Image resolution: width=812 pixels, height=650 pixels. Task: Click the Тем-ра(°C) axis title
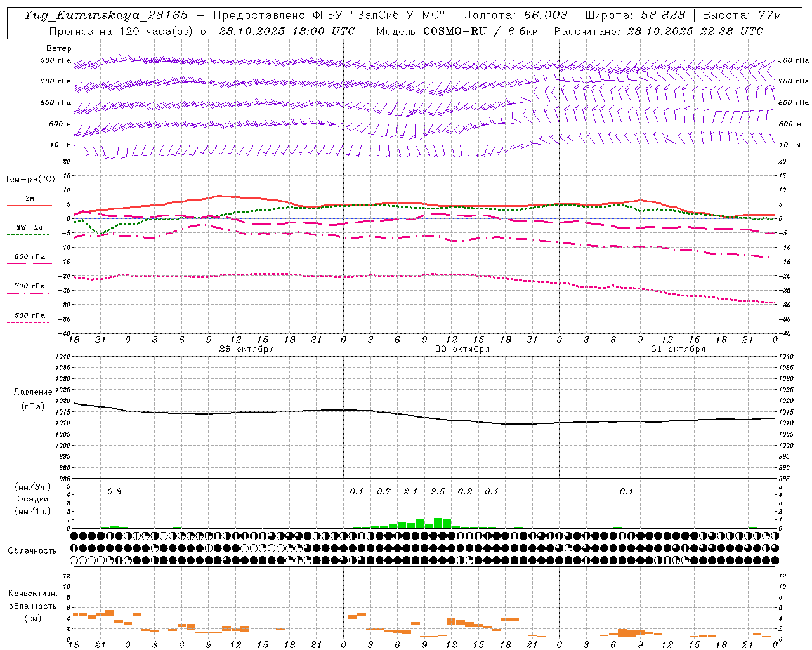pyautogui.click(x=30, y=179)
